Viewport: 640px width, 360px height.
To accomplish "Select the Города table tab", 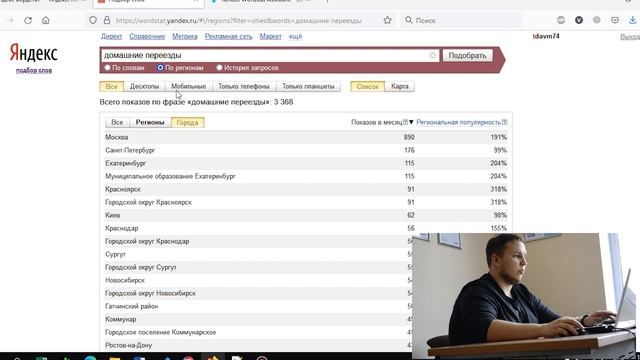I will pyautogui.click(x=187, y=122).
